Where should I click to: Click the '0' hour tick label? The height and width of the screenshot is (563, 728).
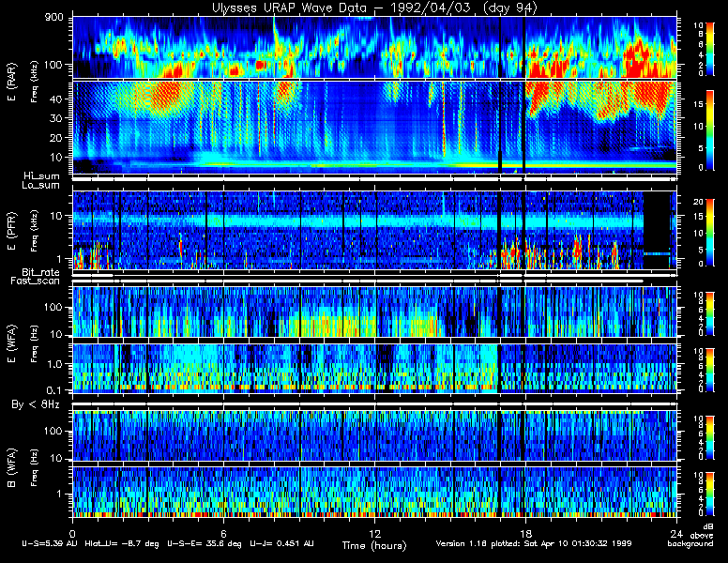(x=72, y=533)
